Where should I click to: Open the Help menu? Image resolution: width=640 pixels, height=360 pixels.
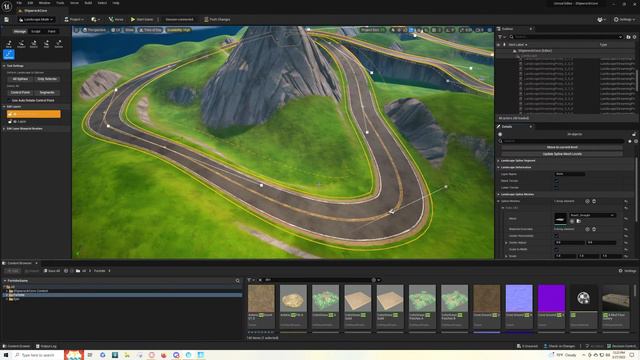(116, 3)
